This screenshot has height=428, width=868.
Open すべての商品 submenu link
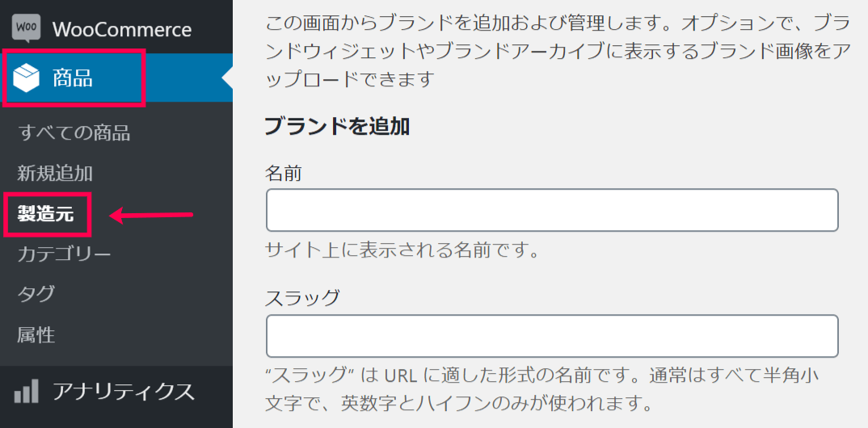point(74,133)
